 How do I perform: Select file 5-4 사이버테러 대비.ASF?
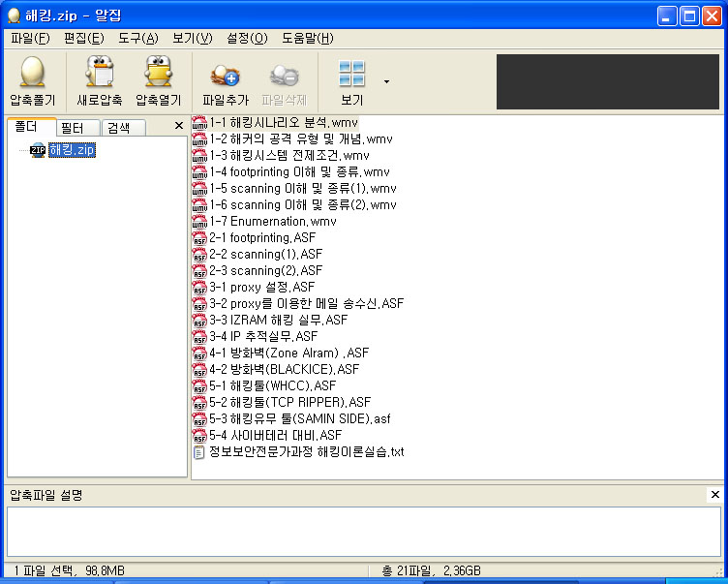[276, 435]
